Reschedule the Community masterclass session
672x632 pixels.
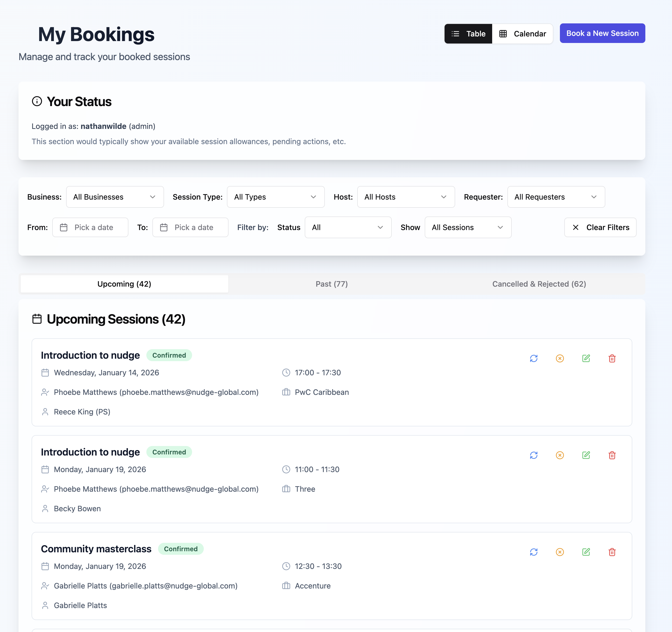click(534, 552)
